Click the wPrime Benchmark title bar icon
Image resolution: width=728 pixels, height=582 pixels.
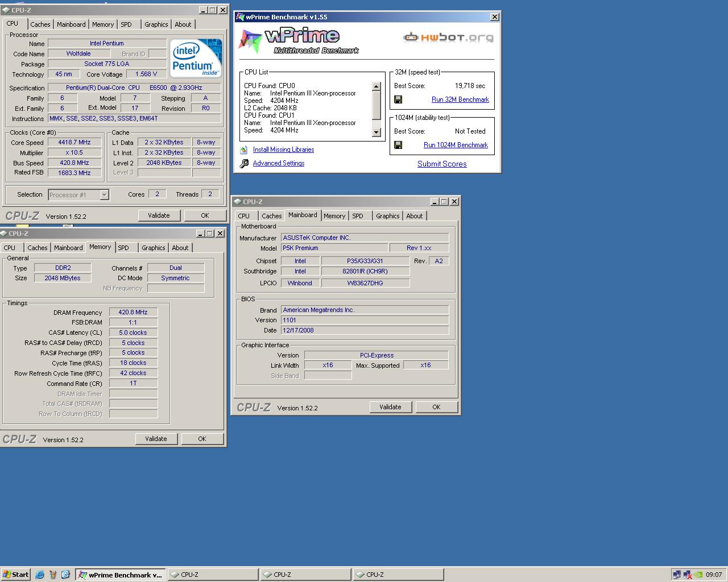(241, 17)
